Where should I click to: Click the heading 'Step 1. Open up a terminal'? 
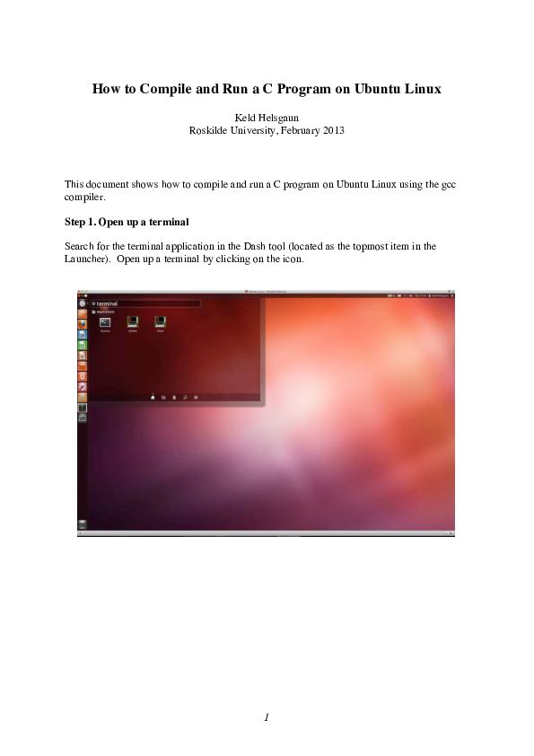click(127, 222)
